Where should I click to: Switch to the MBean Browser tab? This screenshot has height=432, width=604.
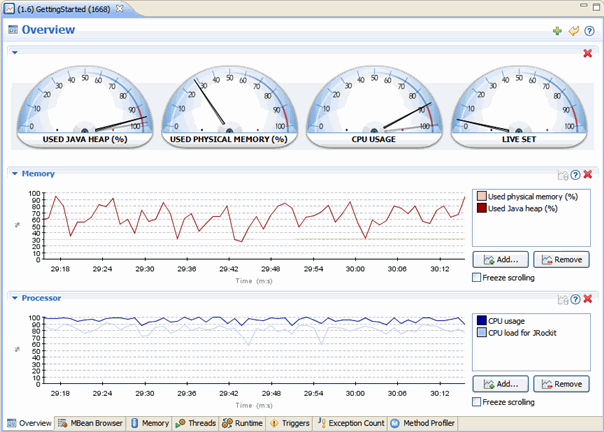89,423
